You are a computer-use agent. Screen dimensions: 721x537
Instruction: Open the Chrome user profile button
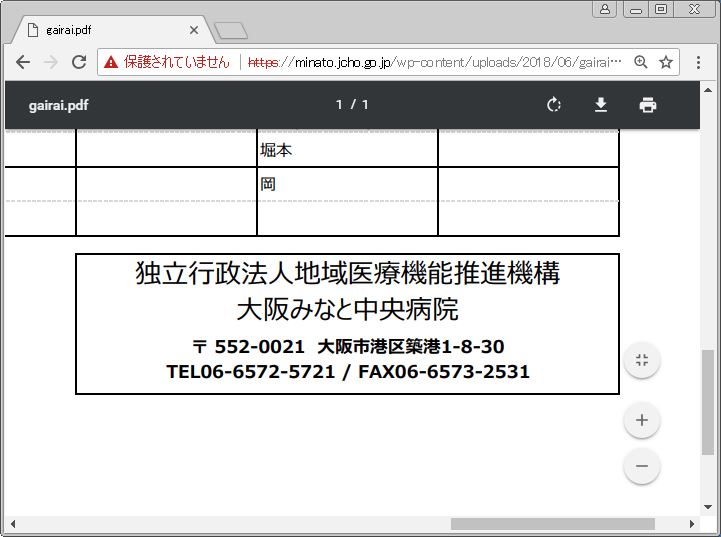[x=605, y=9]
